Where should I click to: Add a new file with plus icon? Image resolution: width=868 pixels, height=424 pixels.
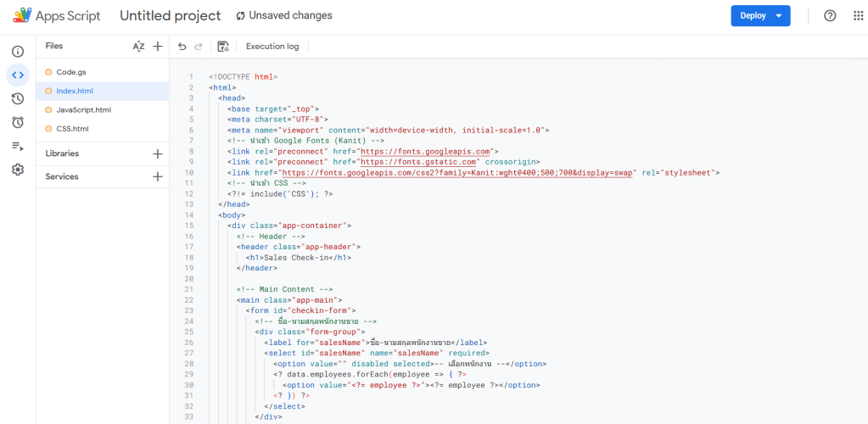tap(157, 47)
